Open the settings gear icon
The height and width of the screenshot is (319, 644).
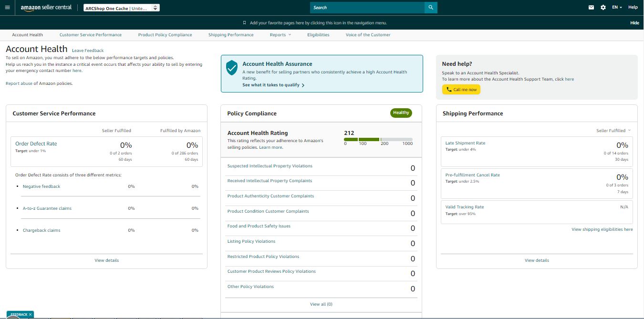click(x=603, y=8)
